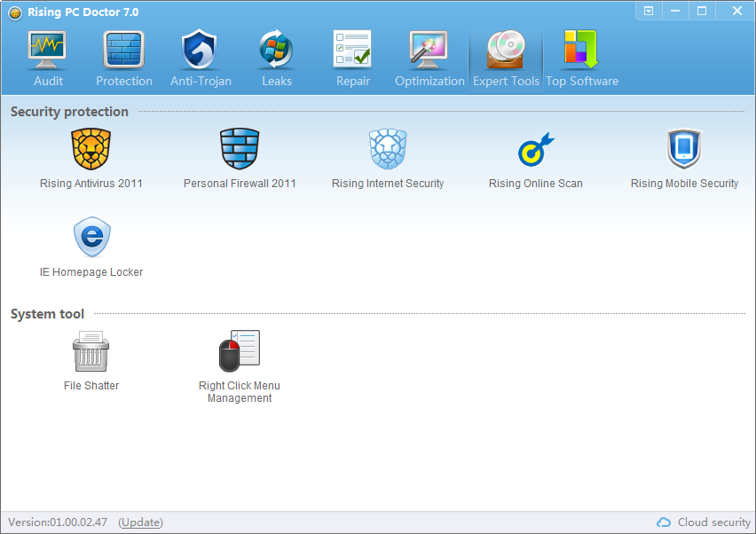Viewport: 756px width, 534px height.
Task: Open the Repair checklist icon
Action: tap(352, 49)
